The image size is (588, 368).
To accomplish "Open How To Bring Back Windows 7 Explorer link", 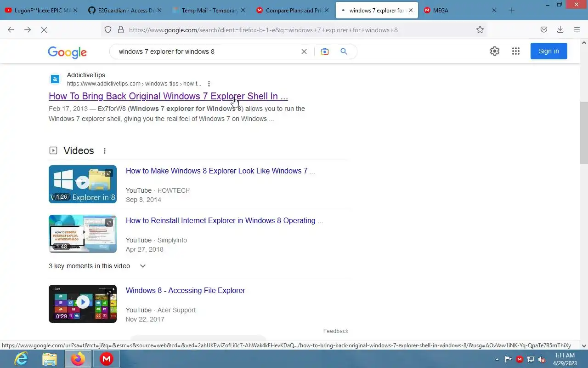I will 168,96.
